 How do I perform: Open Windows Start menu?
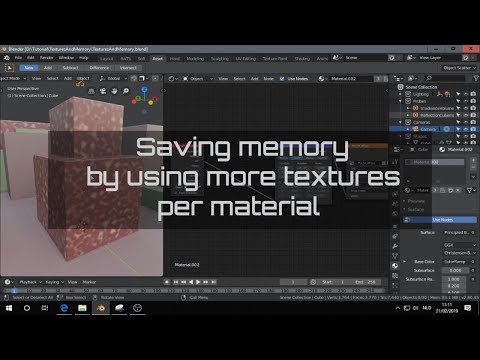[x=9, y=308]
